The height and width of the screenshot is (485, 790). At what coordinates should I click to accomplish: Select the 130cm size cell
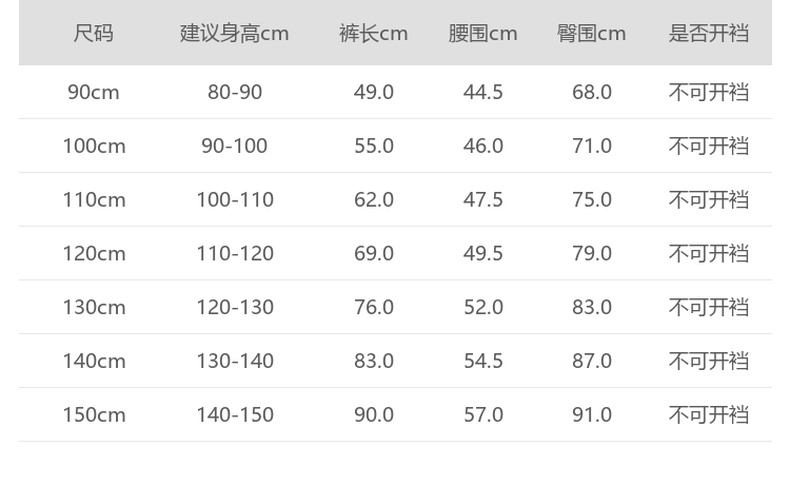(94, 307)
